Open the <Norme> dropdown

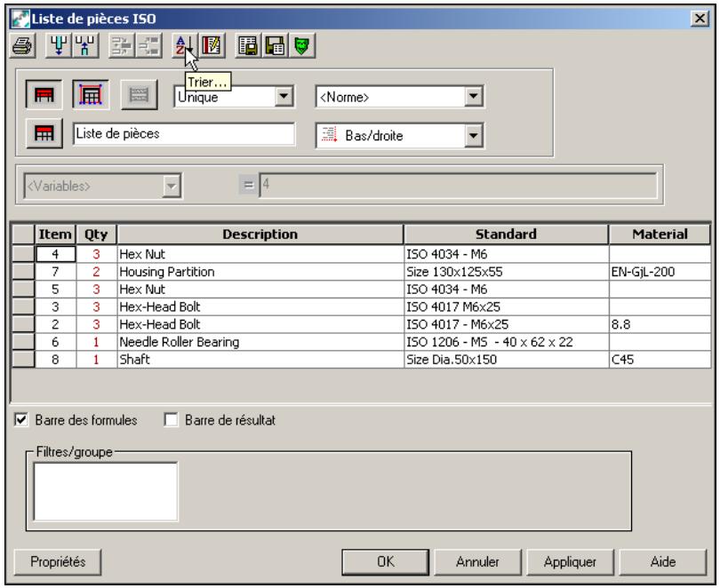pyautogui.click(x=473, y=96)
